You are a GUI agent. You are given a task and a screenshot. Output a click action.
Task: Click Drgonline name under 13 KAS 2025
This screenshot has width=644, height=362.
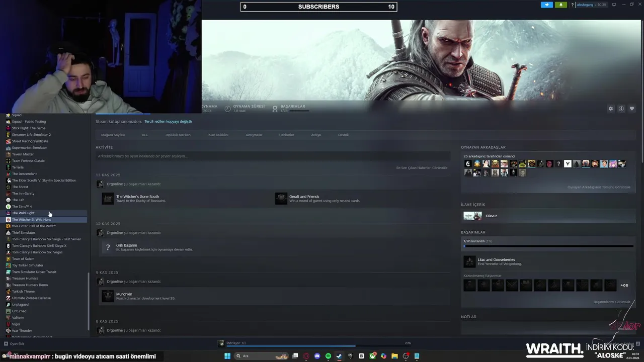coord(115,184)
